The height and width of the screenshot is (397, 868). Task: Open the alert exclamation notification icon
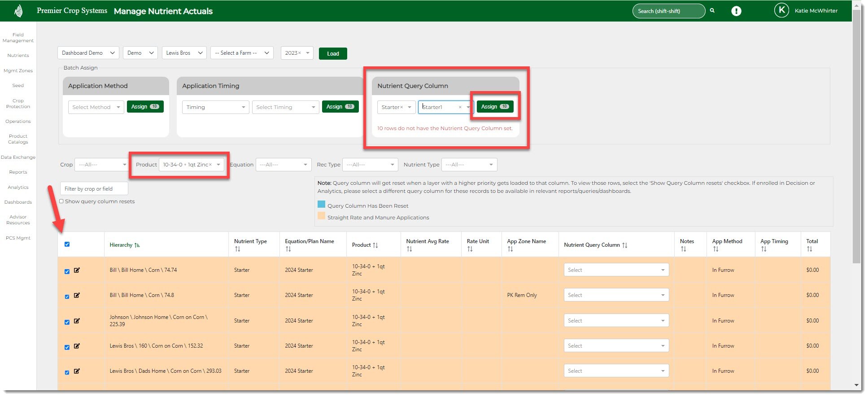coord(736,11)
